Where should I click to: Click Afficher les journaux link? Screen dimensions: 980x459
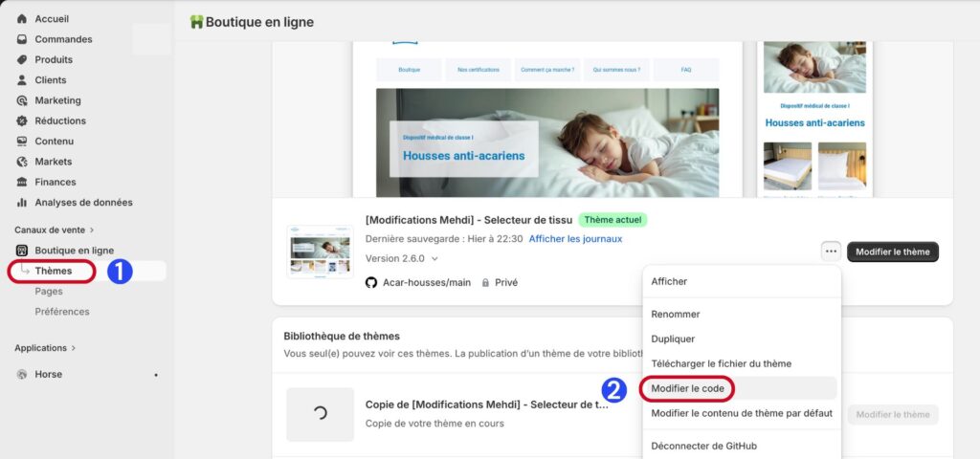(575, 239)
